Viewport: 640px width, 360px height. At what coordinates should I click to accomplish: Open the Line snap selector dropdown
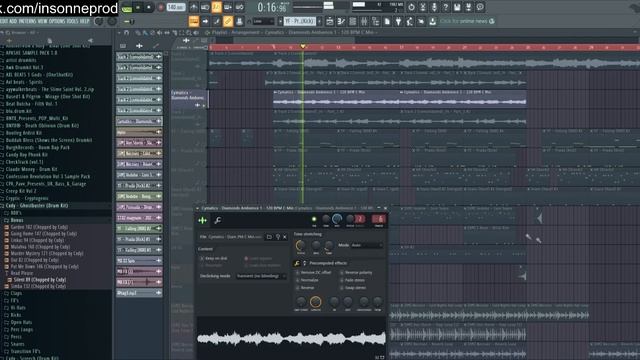[263, 21]
